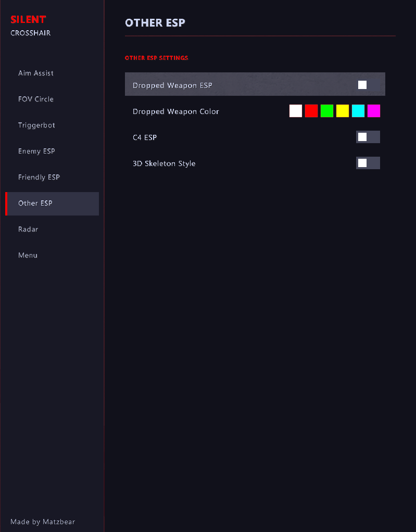Open the Aim Assist settings page

pyautogui.click(x=36, y=73)
